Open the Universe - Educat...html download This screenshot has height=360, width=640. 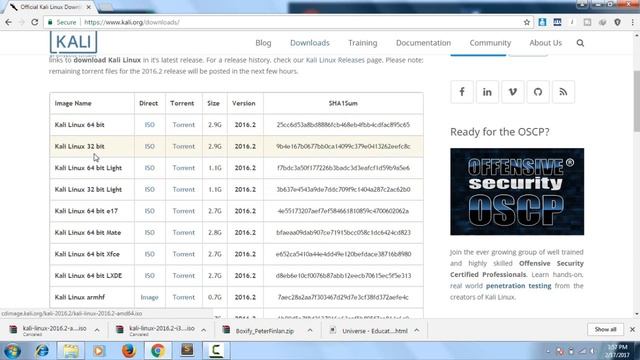click(x=375, y=331)
